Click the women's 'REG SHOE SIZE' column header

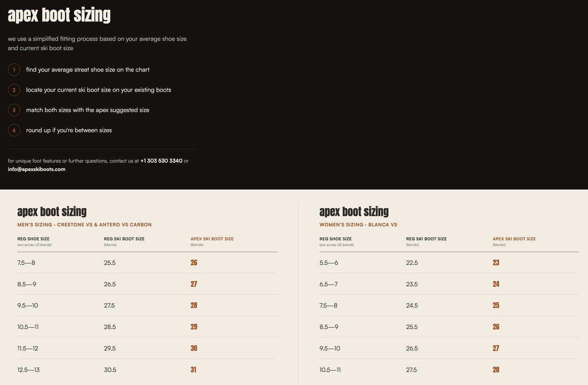click(x=336, y=239)
